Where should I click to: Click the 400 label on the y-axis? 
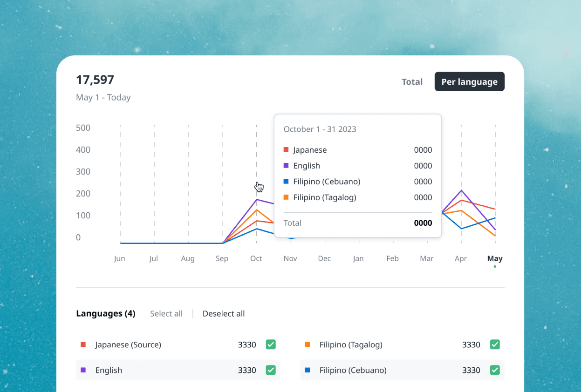83,150
